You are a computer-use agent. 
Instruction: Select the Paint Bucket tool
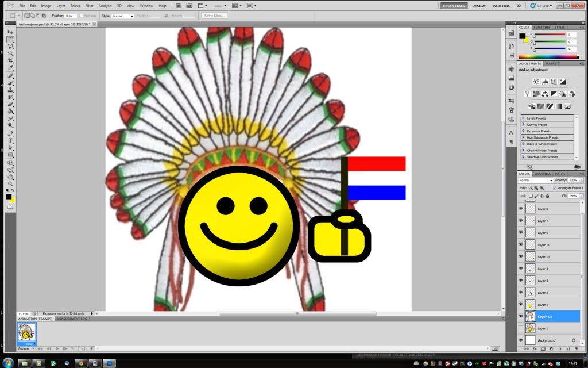tap(10, 112)
